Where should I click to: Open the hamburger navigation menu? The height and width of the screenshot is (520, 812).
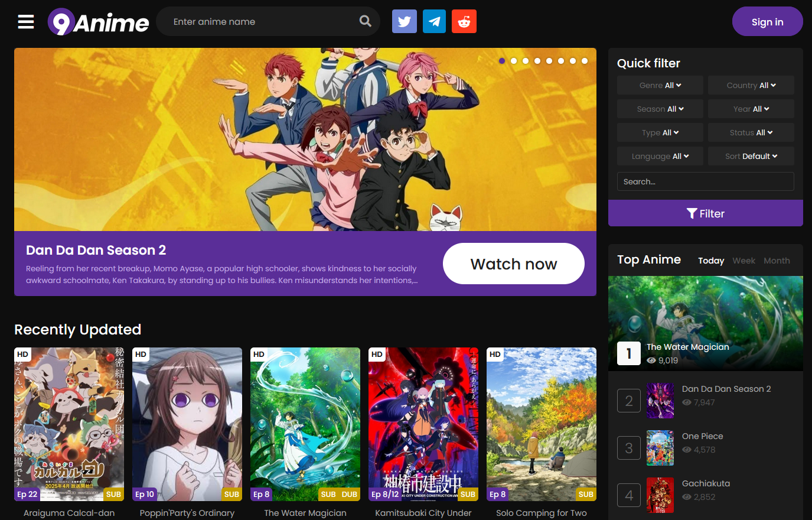(x=26, y=22)
